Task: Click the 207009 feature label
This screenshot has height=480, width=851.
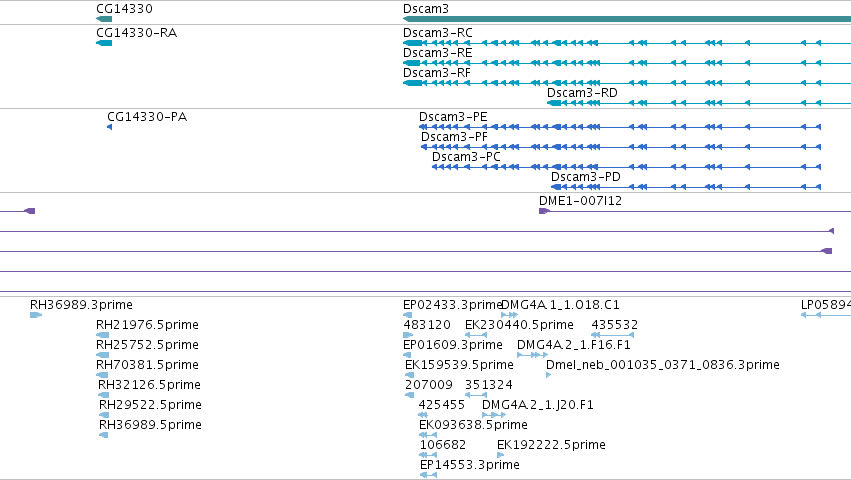Action: pos(429,385)
